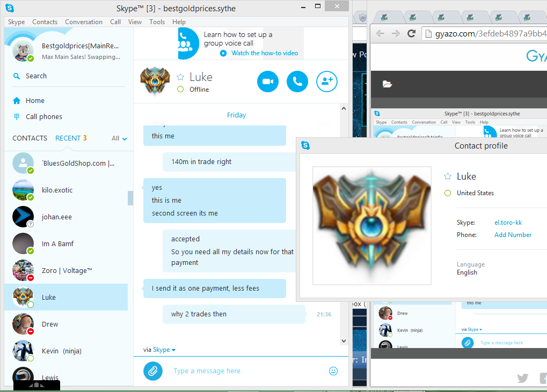547x392 pixels.
Task: Open the Help menu
Action: pos(179,22)
